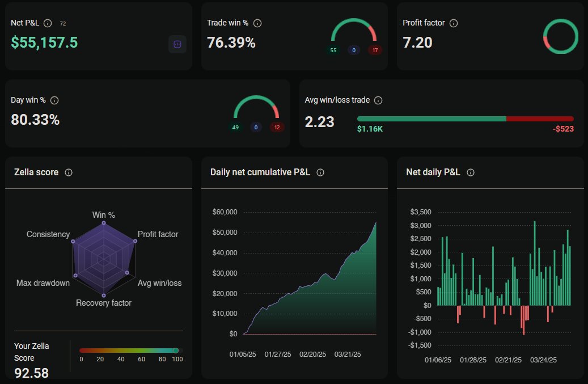Click the Zella score gradient slider knob
The height and width of the screenshot is (384, 588).
point(176,351)
